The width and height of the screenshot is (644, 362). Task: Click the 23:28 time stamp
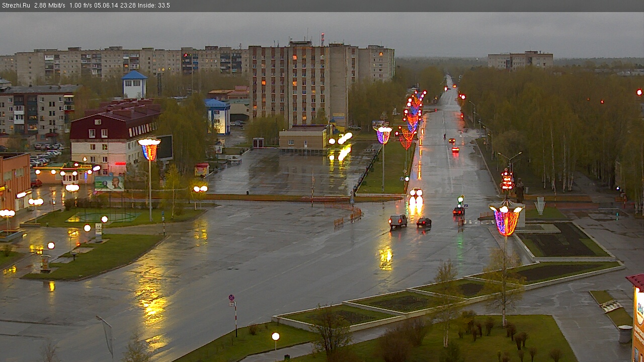click(129, 6)
